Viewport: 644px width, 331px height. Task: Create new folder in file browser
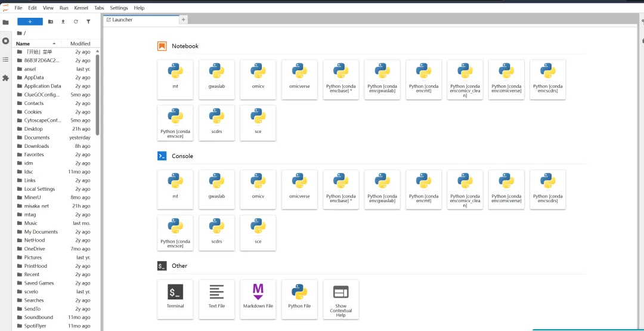(x=51, y=21)
